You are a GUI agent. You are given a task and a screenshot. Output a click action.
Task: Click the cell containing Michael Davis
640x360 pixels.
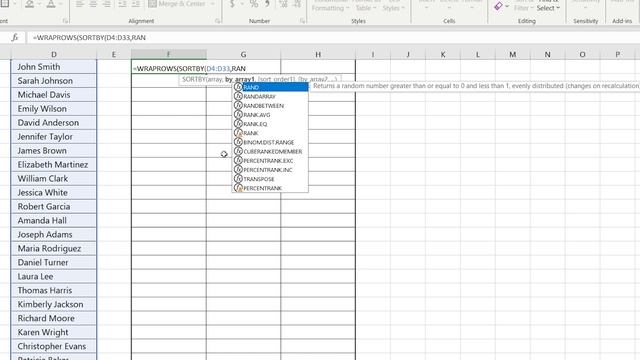point(53,95)
